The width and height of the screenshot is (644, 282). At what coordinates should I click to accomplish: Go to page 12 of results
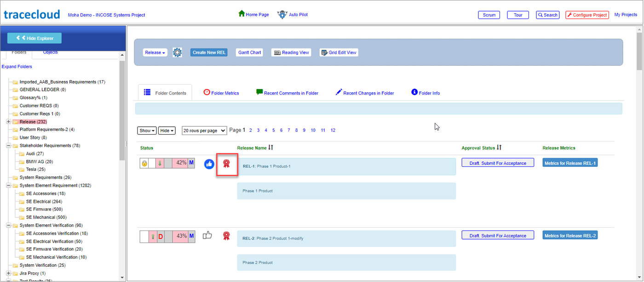point(333,130)
